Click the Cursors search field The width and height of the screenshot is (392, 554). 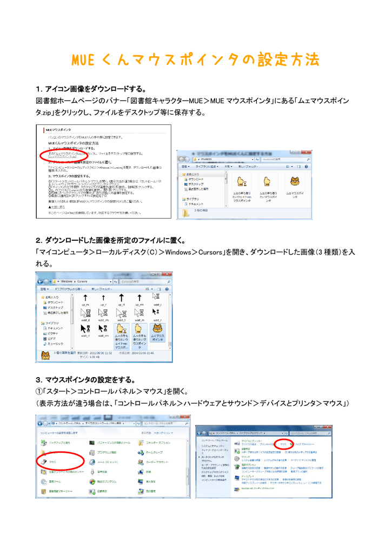tap(145, 281)
